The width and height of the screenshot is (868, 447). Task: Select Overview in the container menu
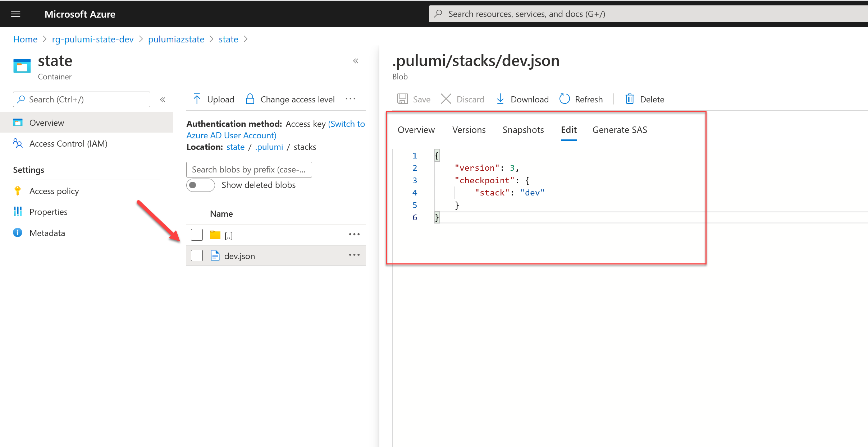click(87, 123)
